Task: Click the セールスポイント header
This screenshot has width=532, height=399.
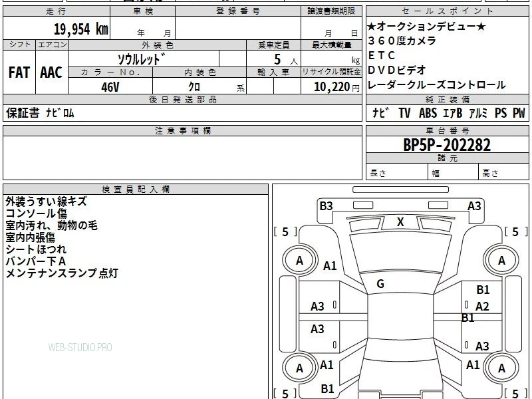Action: [447, 11]
